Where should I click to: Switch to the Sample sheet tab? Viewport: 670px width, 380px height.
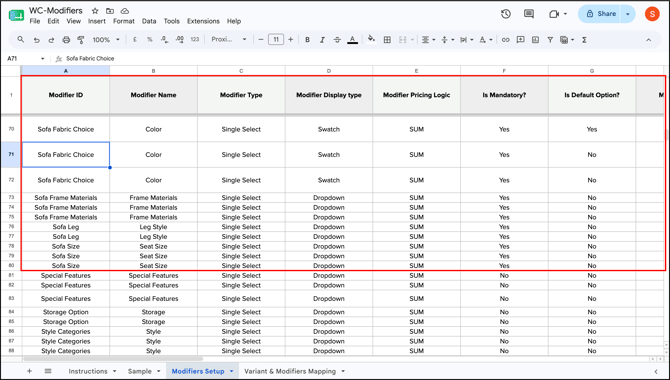[140, 371]
